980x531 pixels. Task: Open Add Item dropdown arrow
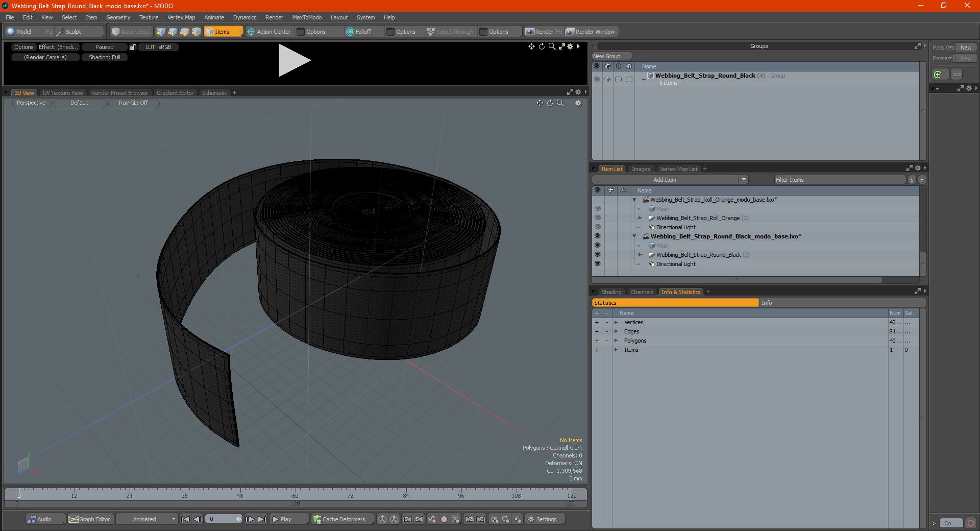744,180
